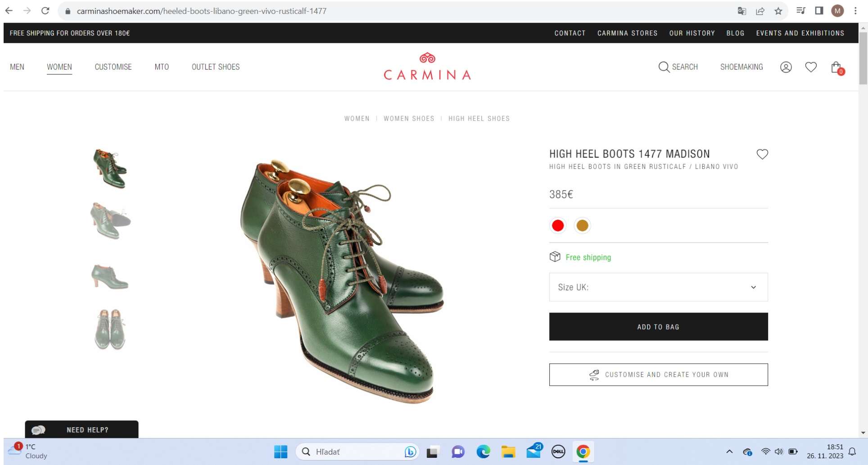Show hidden system tray icons
This screenshot has height=465, width=868.
(729, 451)
